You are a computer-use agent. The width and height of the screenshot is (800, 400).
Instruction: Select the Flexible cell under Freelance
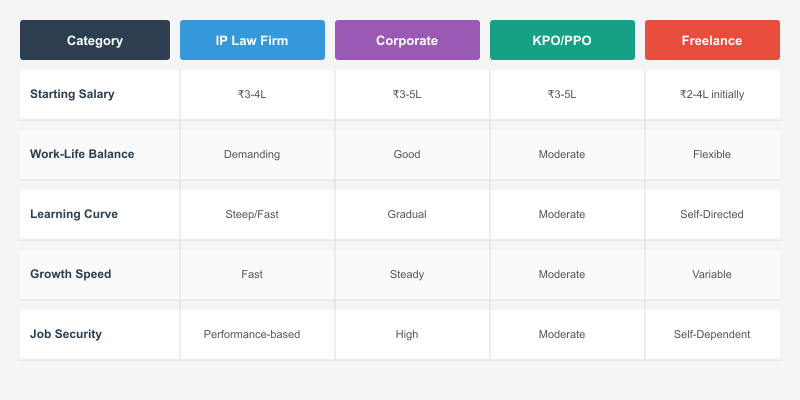pos(712,155)
